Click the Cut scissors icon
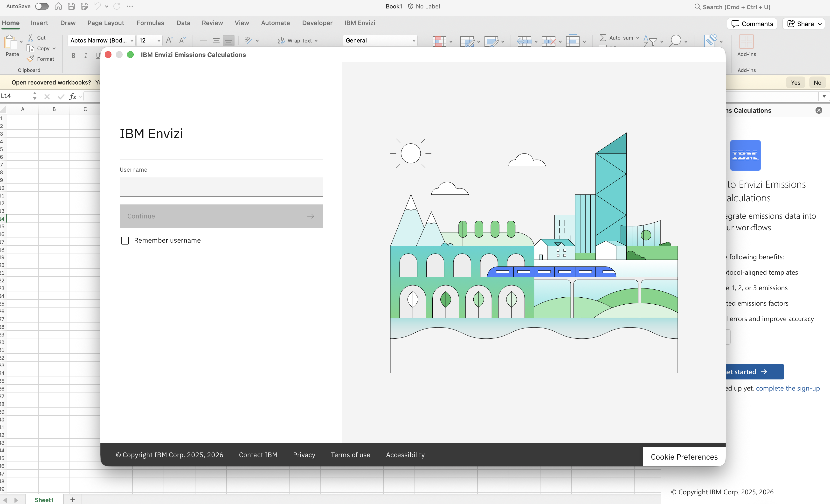This screenshot has width=830, height=504. point(30,38)
